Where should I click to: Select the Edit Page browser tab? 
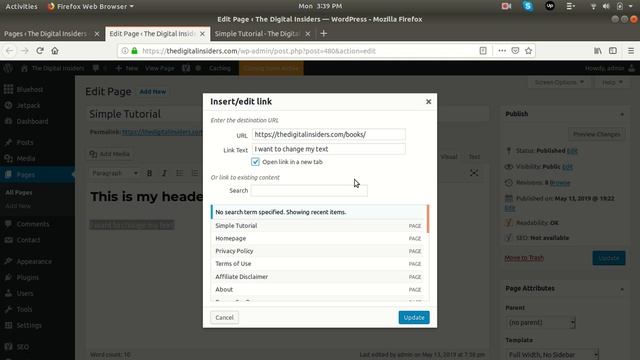(152, 34)
